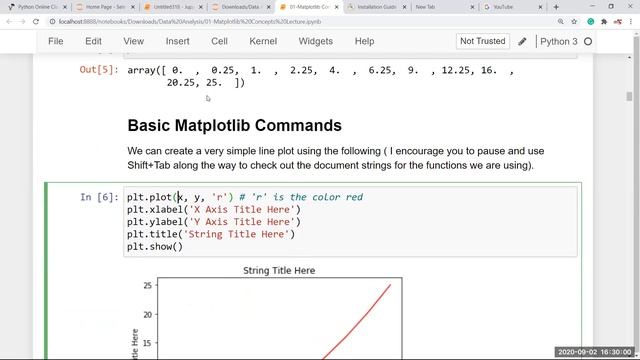
Task: Click the plt.ylabel code line
Action: (x=213, y=222)
